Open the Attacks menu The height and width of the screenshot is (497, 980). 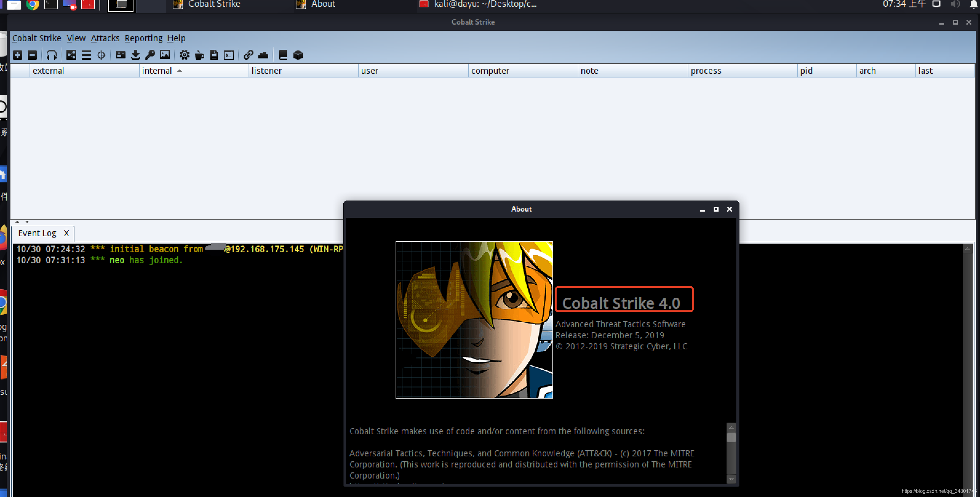[105, 38]
